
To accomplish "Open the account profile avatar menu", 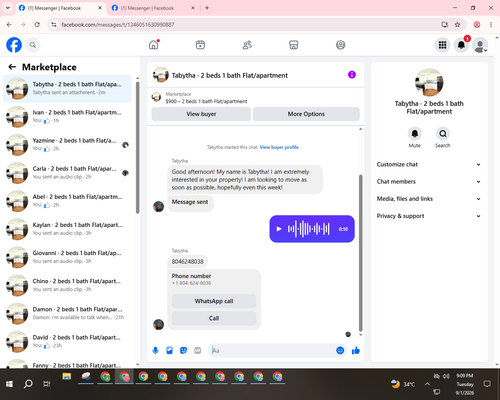I will click(480, 45).
